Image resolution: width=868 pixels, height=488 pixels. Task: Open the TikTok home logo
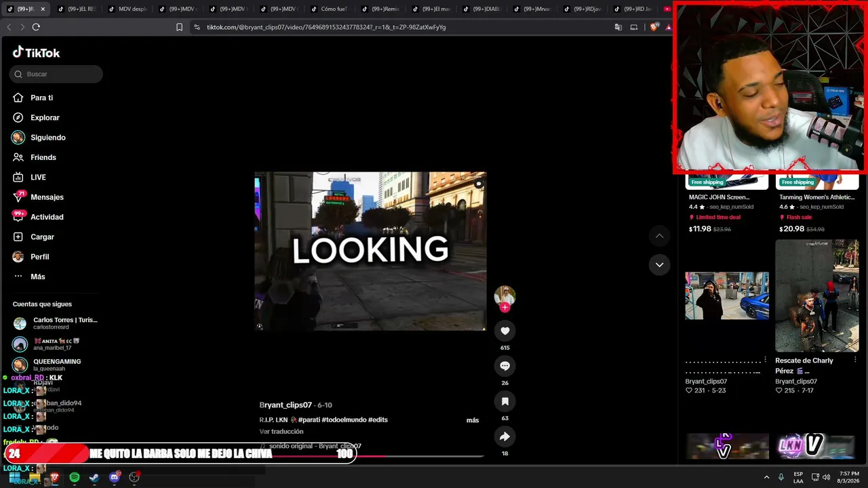pyautogui.click(x=36, y=53)
